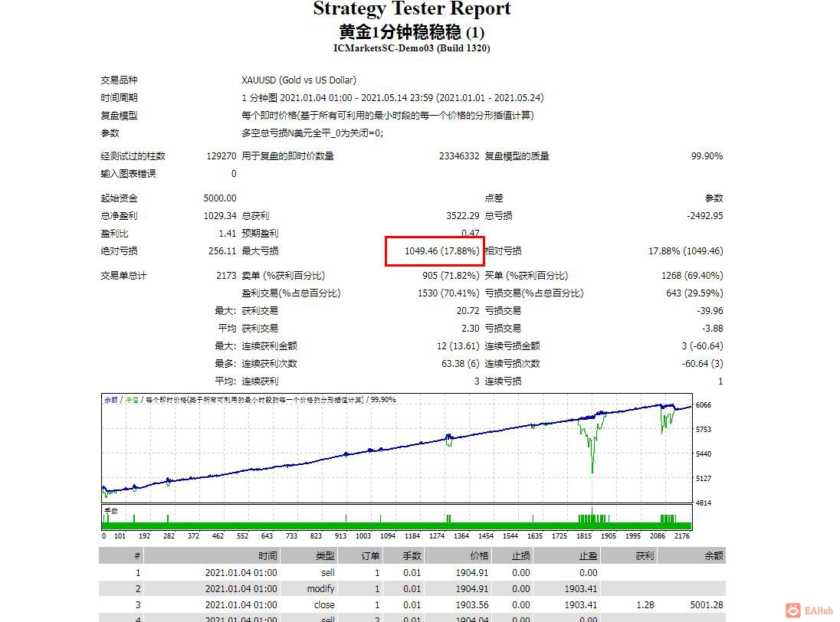Select the total trades value 2173
Viewport: 840px width, 622px height.
click(226, 277)
